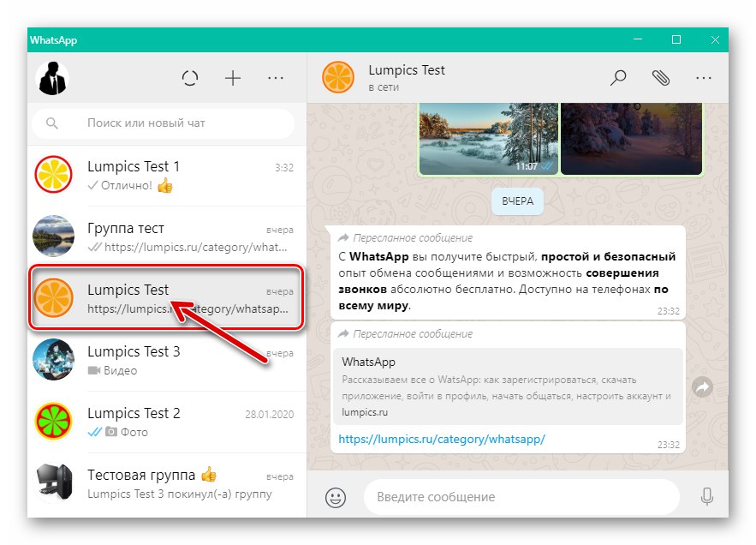Open the Lumpics Test 1 chat

[167, 176]
